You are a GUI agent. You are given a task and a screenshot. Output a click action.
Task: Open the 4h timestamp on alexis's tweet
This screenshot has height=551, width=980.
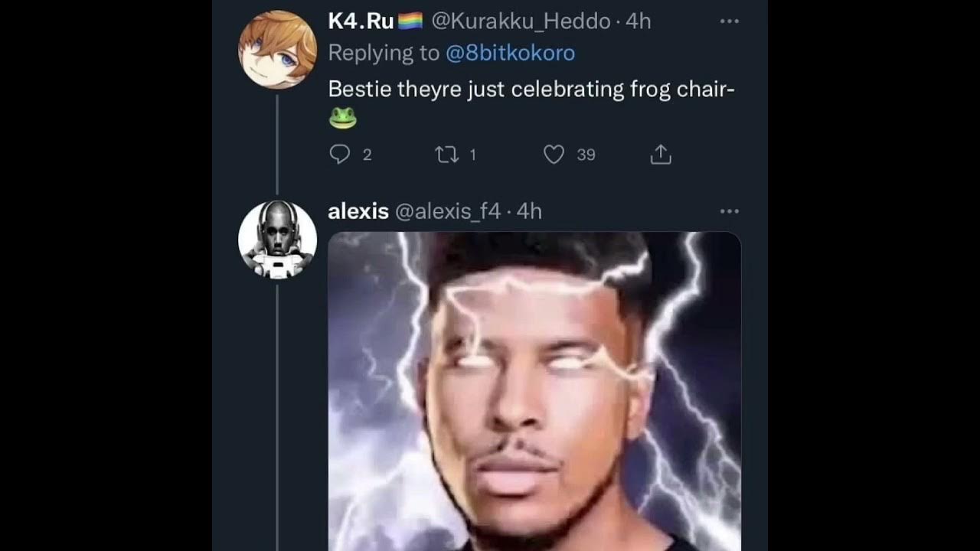point(529,211)
